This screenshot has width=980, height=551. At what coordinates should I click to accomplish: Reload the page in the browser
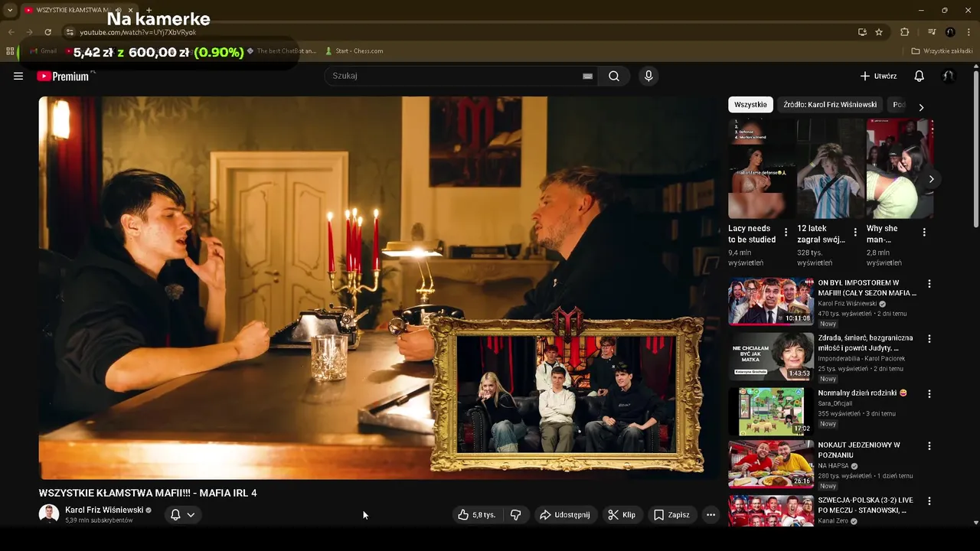pos(47,32)
